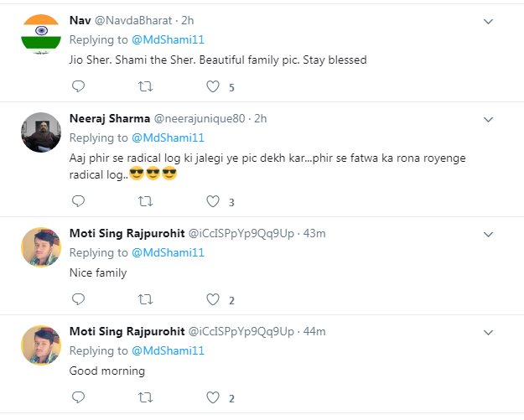Open Neeraj Sharma's avatar image

(x=40, y=132)
